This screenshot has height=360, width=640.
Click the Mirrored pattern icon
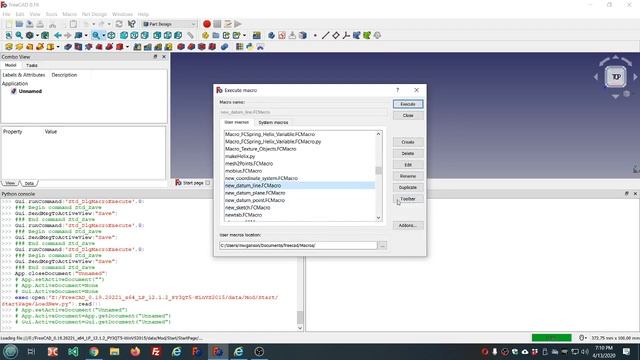138,47
